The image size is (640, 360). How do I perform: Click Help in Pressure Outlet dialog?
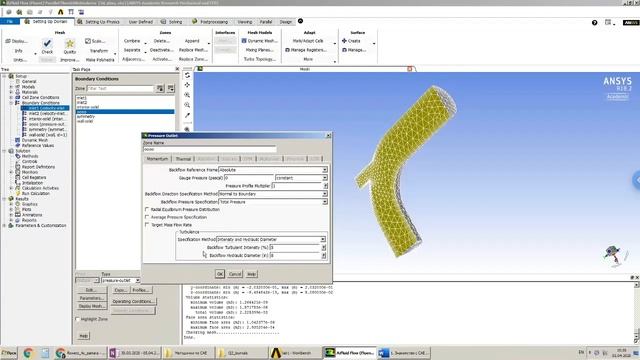click(x=251, y=274)
